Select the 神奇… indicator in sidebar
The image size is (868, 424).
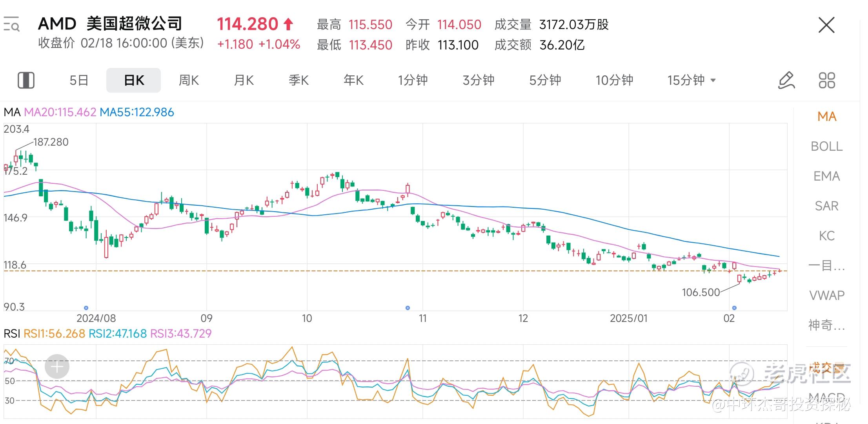pos(827,325)
